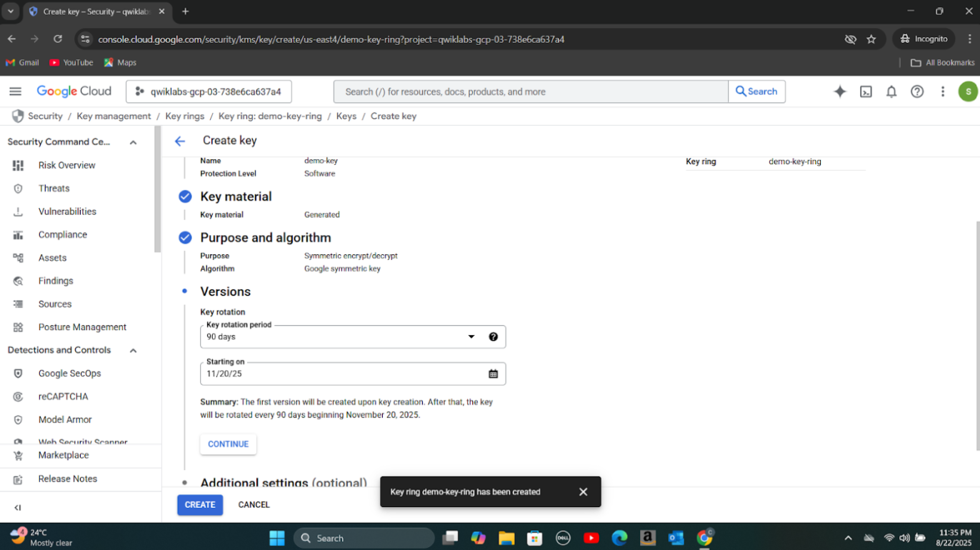Viewport: 980px width, 550px height.
Task: Open the project selector qwiklabs-gcp-03
Action: [209, 91]
